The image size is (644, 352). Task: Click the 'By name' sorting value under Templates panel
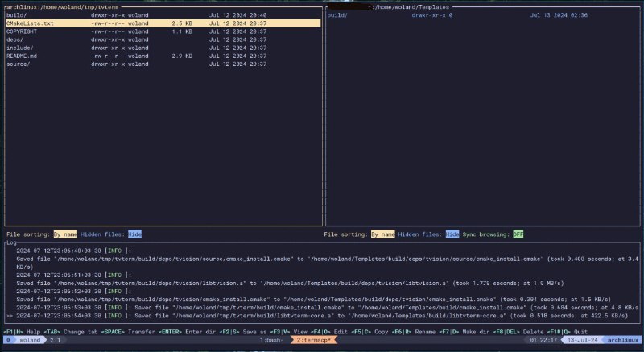(x=383, y=234)
